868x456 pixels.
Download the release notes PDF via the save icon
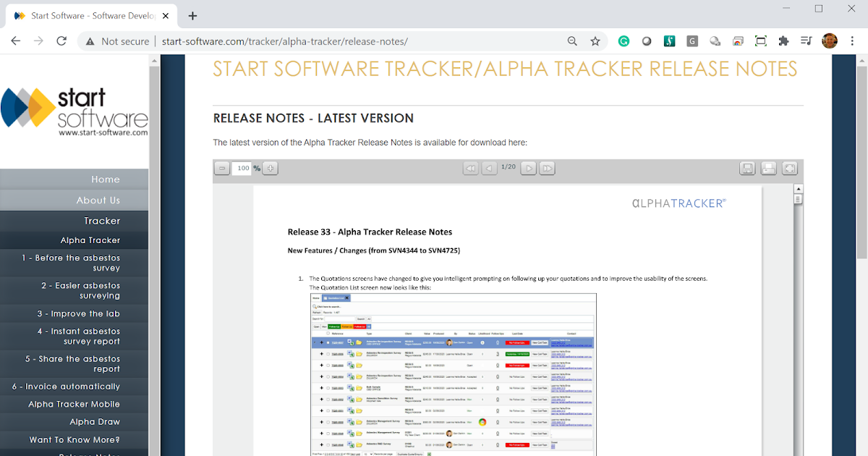(x=747, y=168)
